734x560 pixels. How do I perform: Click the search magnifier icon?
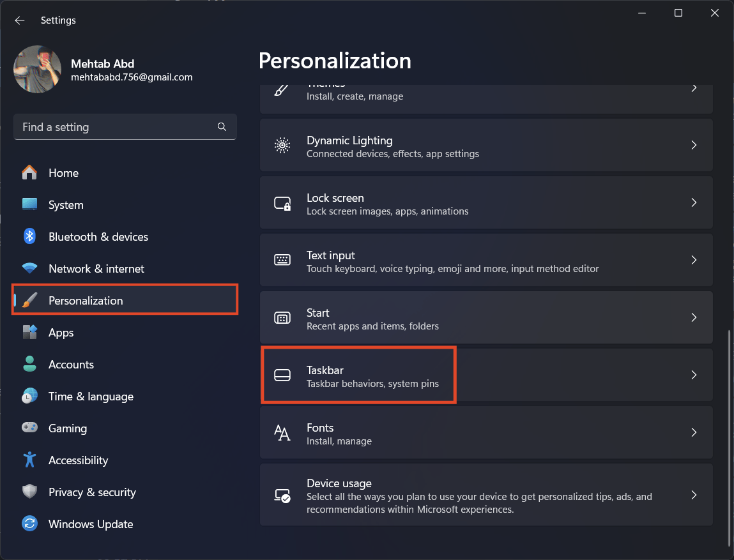[222, 127]
